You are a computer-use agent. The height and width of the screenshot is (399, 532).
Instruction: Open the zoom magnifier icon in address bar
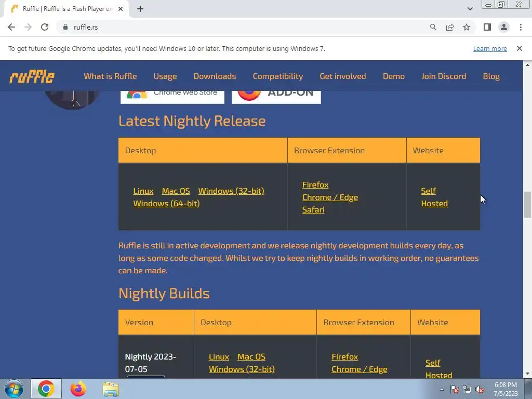pos(433,27)
